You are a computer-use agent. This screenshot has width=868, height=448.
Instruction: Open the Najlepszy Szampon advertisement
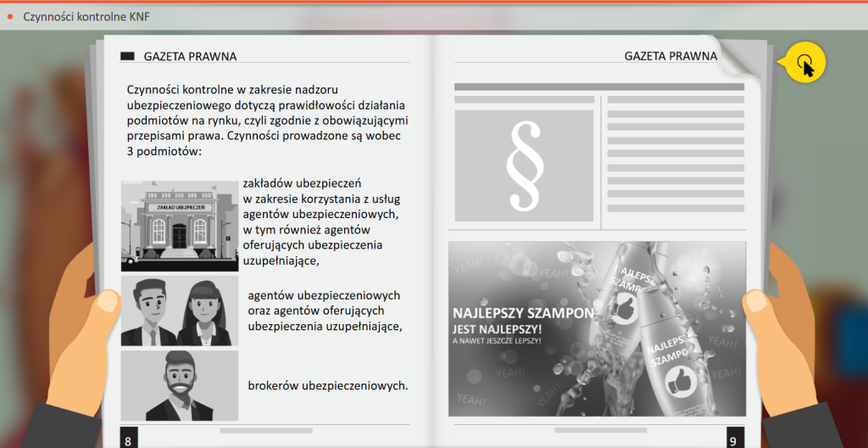coord(597,328)
